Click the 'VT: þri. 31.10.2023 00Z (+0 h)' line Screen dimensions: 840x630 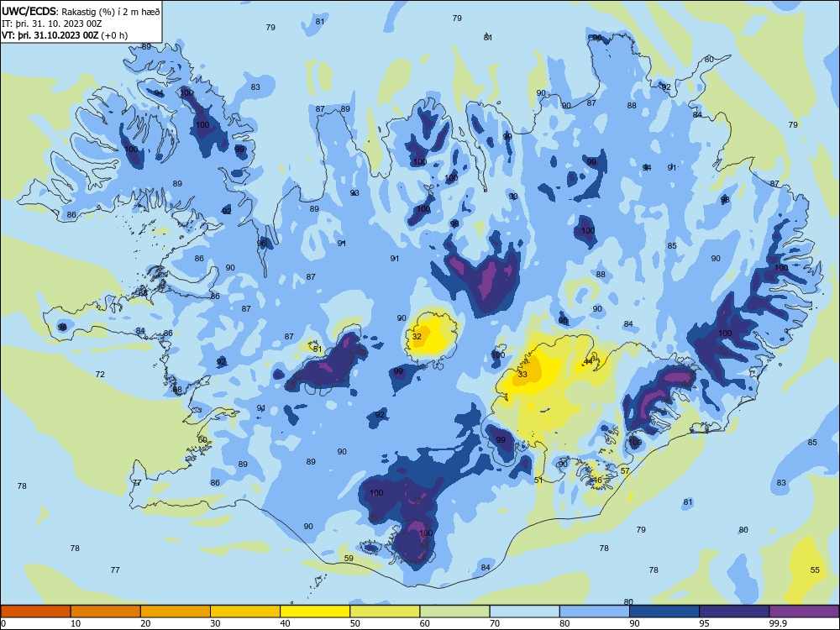tap(65, 35)
